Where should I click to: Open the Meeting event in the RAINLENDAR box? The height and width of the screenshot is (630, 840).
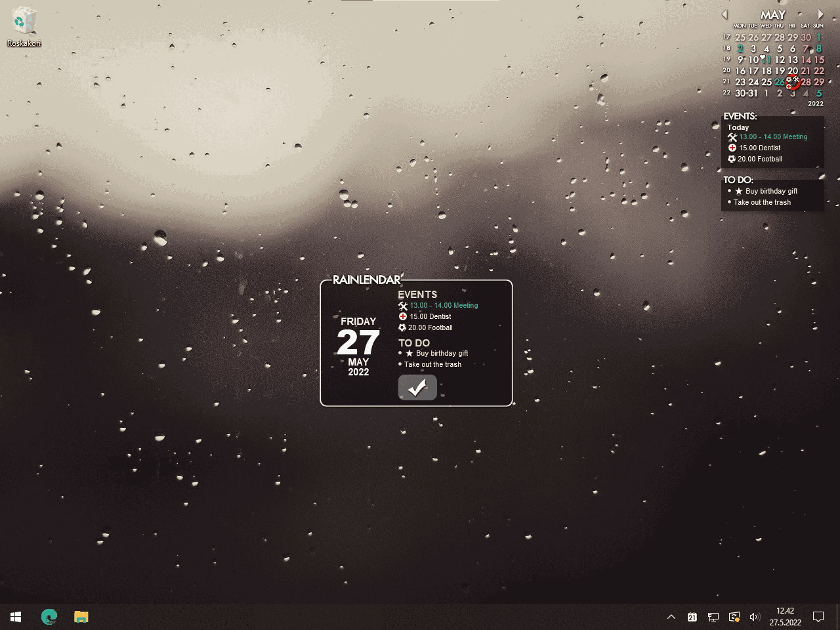[x=444, y=306]
